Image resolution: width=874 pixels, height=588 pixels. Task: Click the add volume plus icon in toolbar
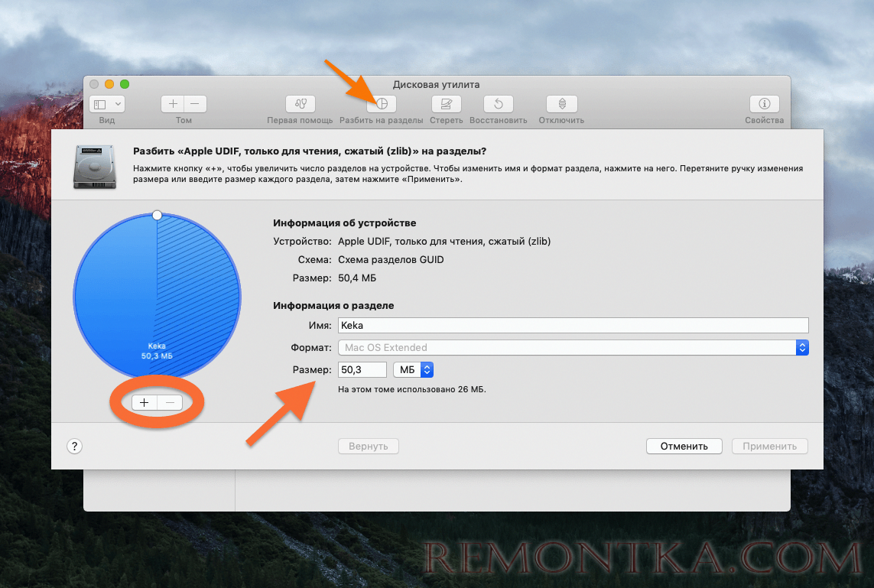click(173, 104)
